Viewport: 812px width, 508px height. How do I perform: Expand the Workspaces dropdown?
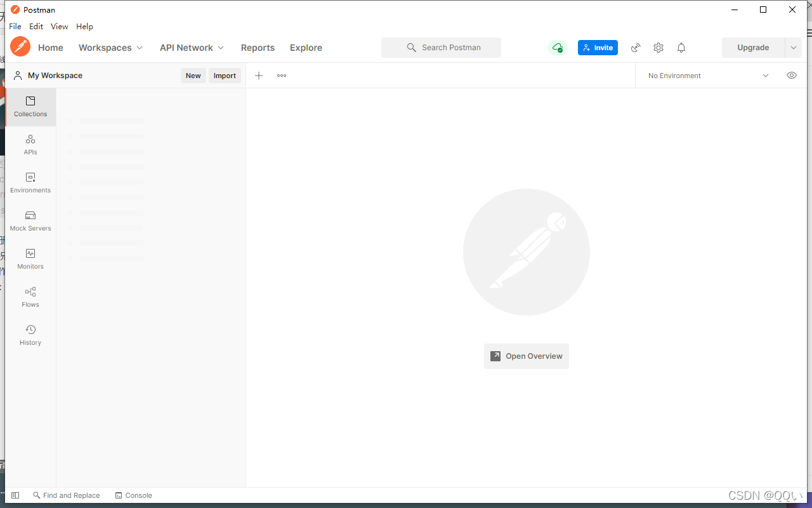(111, 48)
